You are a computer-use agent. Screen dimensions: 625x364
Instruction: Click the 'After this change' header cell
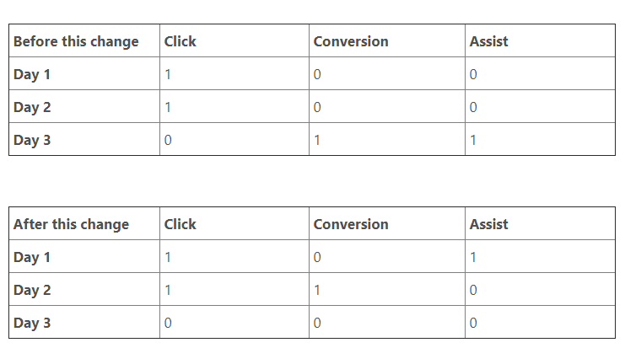click(x=72, y=224)
